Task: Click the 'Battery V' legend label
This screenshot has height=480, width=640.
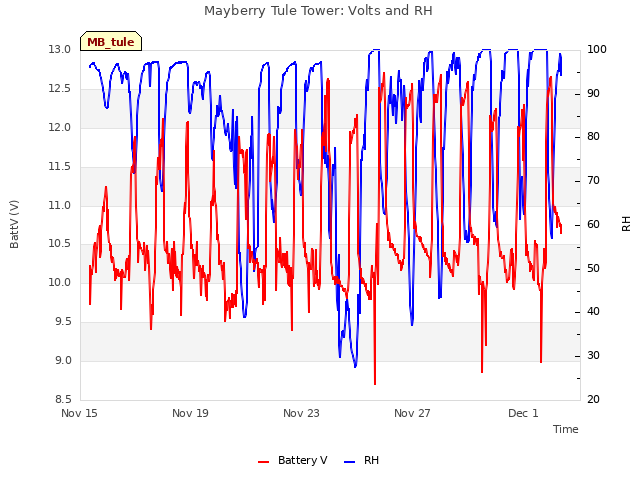Action: coord(302,460)
